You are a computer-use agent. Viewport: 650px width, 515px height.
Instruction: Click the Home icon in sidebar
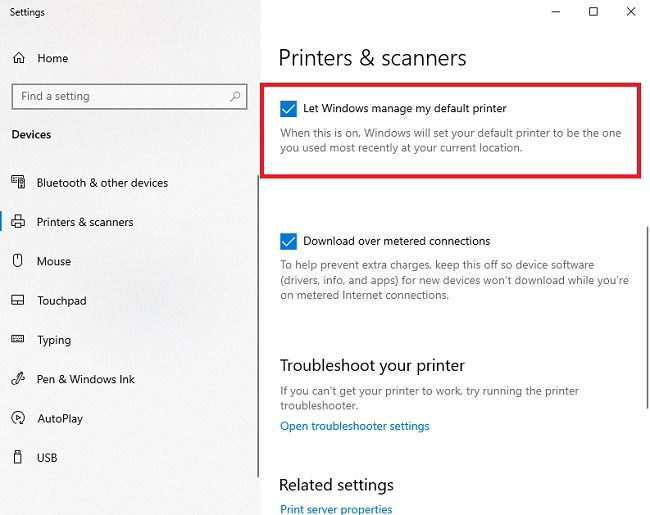(x=19, y=58)
